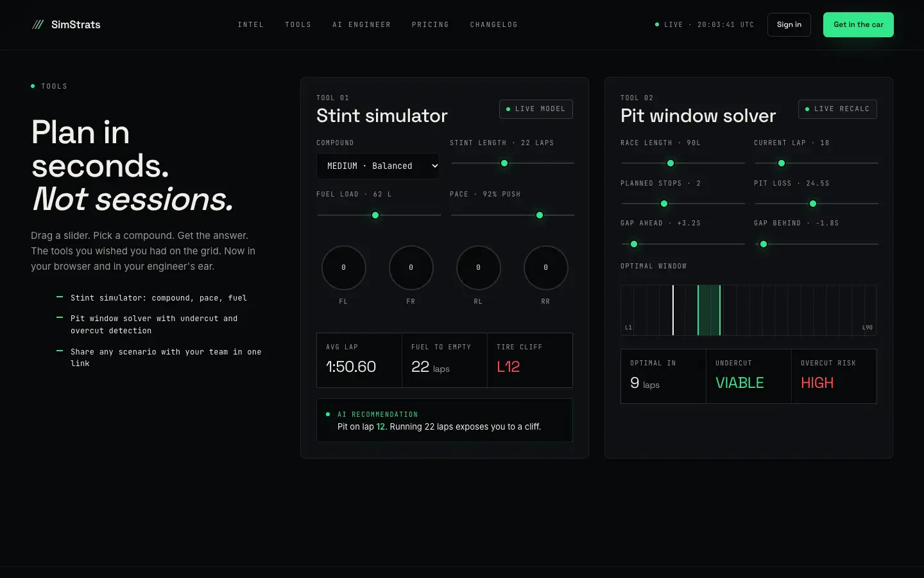Click the Undercut VIABLE status

point(740,383)
